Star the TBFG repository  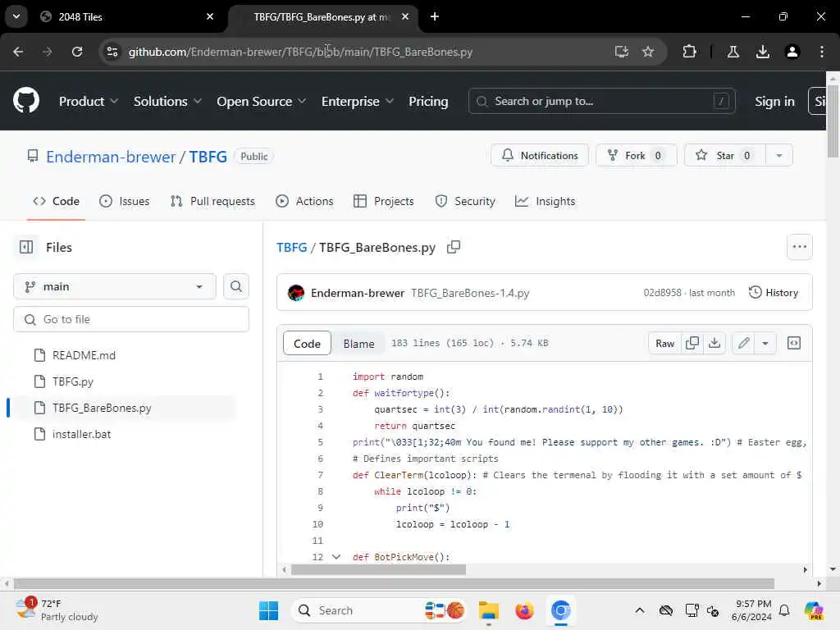(x=725, y=155)
